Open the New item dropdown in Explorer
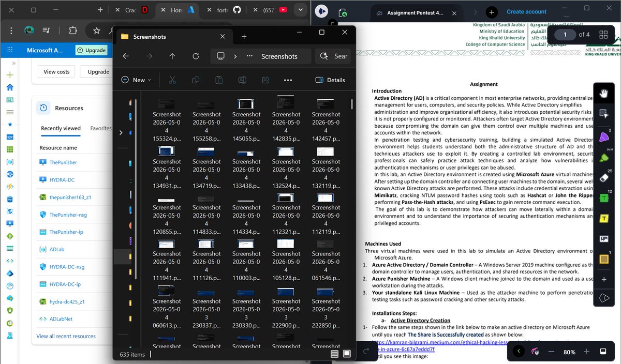Image resolution: width=621 pixels, height=364 pixels. [136, 80]
